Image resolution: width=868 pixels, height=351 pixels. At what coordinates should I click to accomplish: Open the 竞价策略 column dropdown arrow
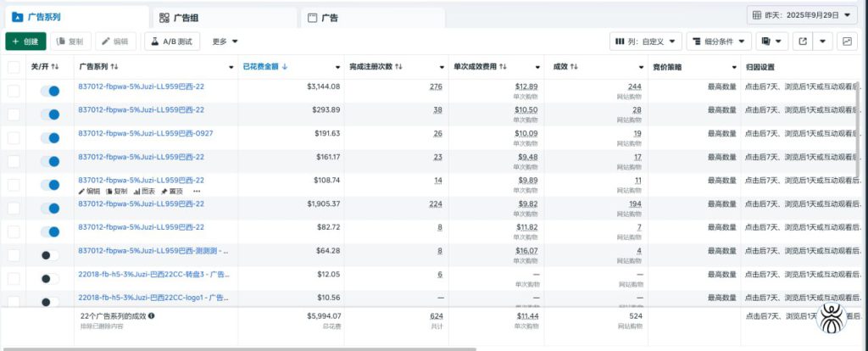[x=734, y=68]
